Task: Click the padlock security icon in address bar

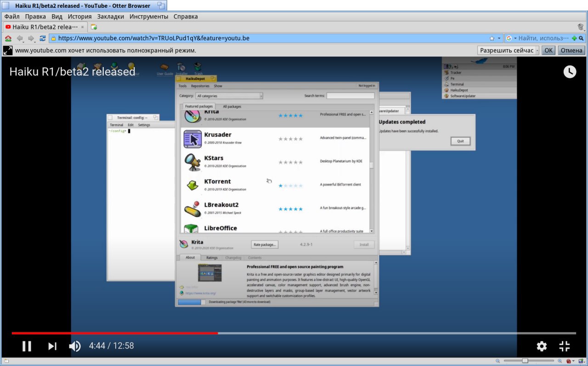Action: 53,39
